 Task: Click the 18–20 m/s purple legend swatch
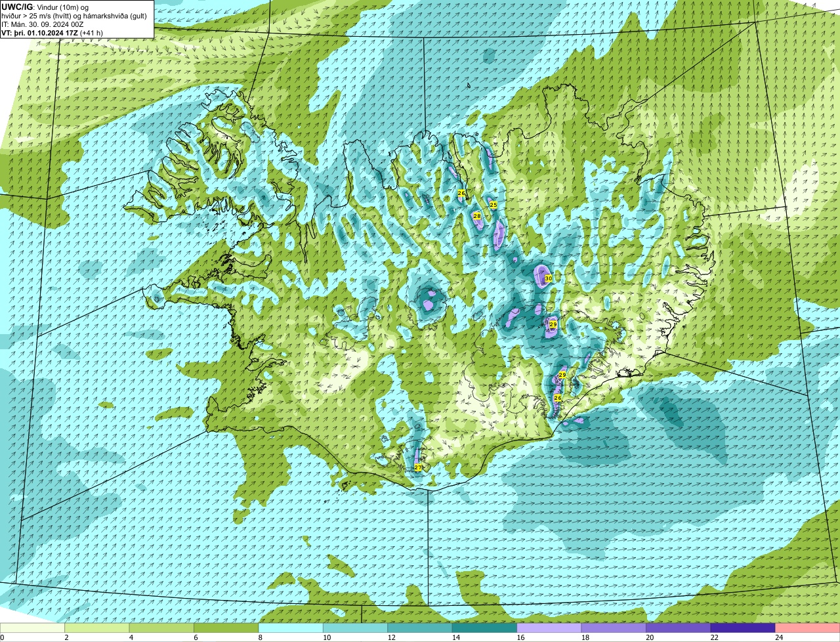pos(614,628)
